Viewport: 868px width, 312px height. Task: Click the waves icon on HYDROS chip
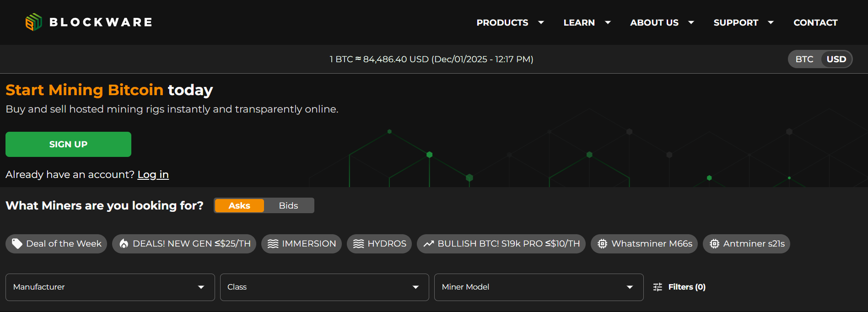pos(358,244)
